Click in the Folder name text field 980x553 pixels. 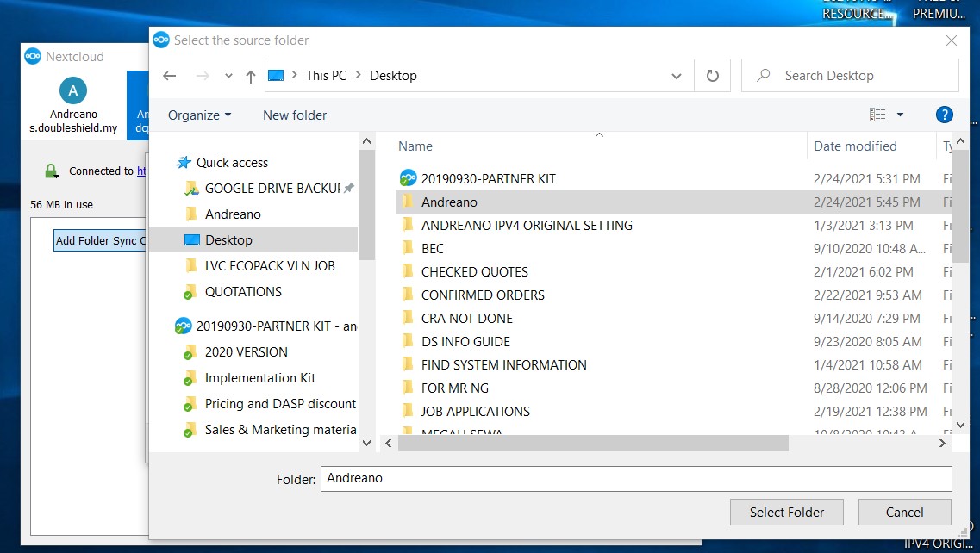click(635, 478)
